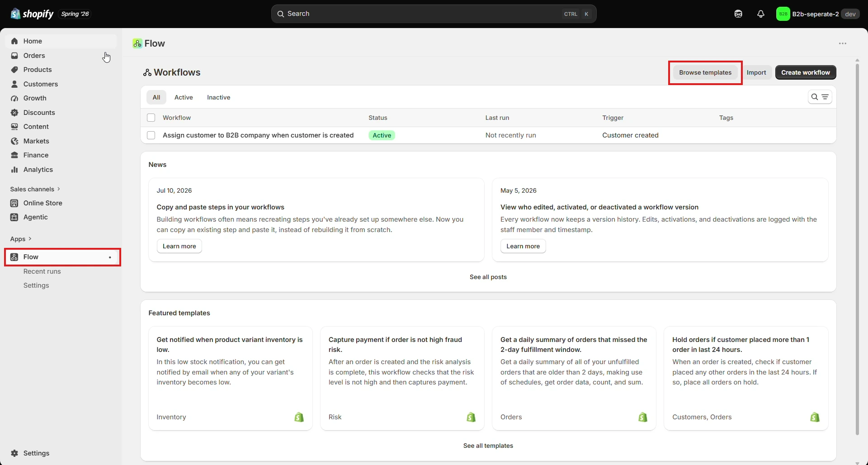Click the Discounts icon in sidebar
The image size is (868, 465).
point(14,113)
